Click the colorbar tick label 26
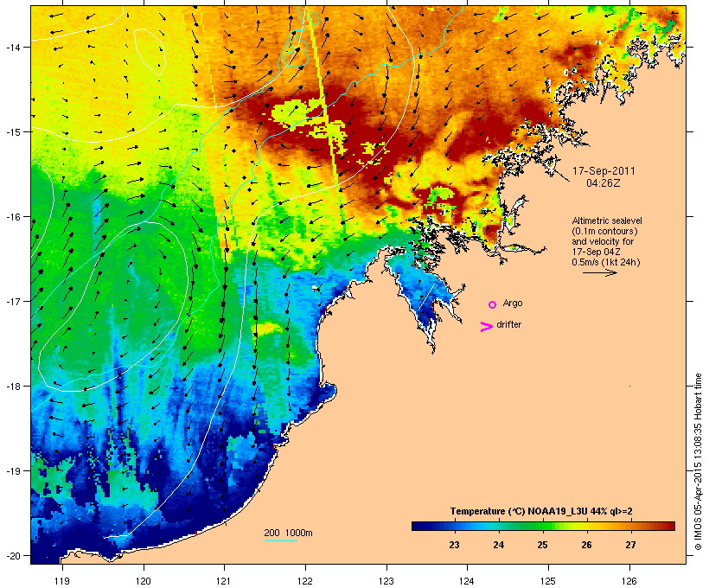The height and width of the screenshot is (588, 709). click(x=586, y=545)
